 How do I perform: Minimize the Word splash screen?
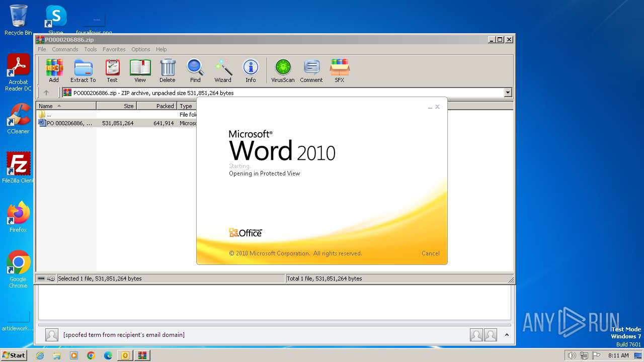[430, 107]
